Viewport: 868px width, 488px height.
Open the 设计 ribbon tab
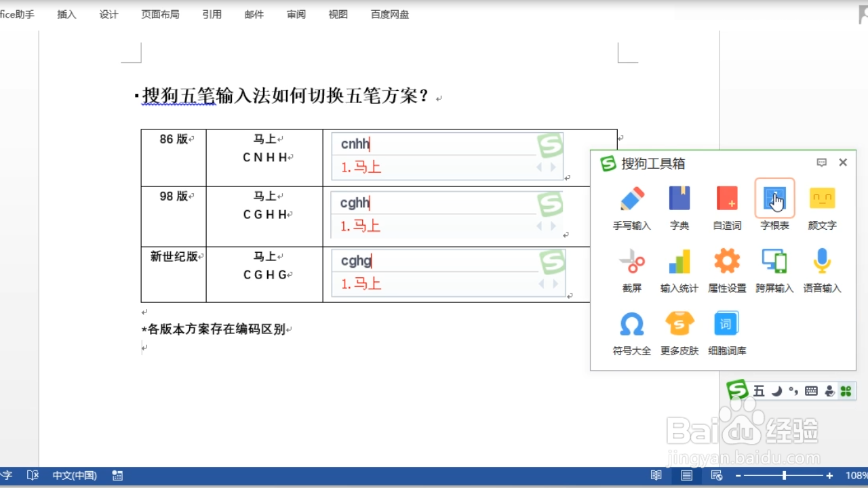click(109, 14)
